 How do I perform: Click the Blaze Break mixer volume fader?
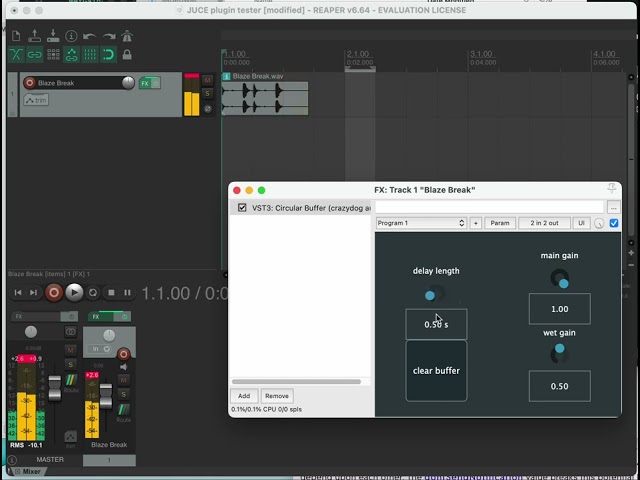point(106,396)
